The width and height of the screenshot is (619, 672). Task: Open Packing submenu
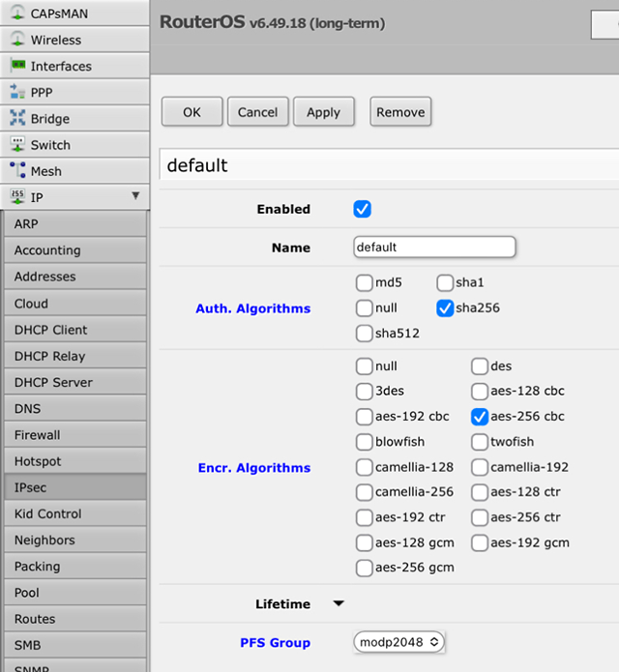(75, 567)
